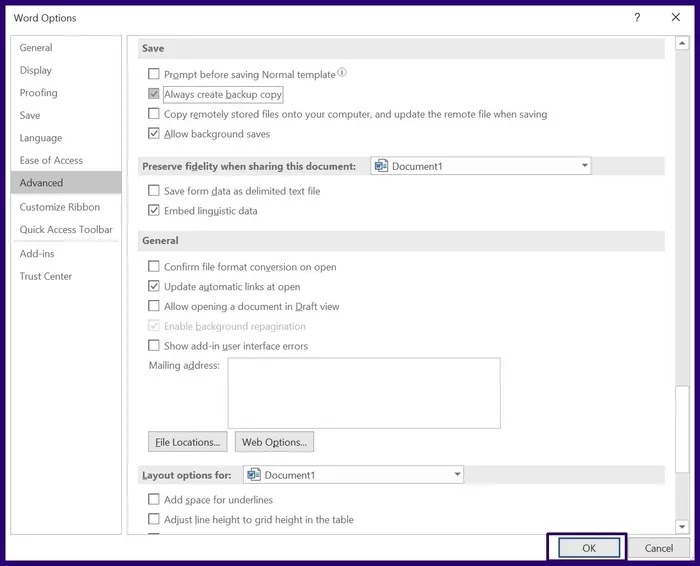Image resolution: width=700 pixels, height=566 pixels.
Task: Enable Prompt before saving Normal template
Action: tap(154, 74)
